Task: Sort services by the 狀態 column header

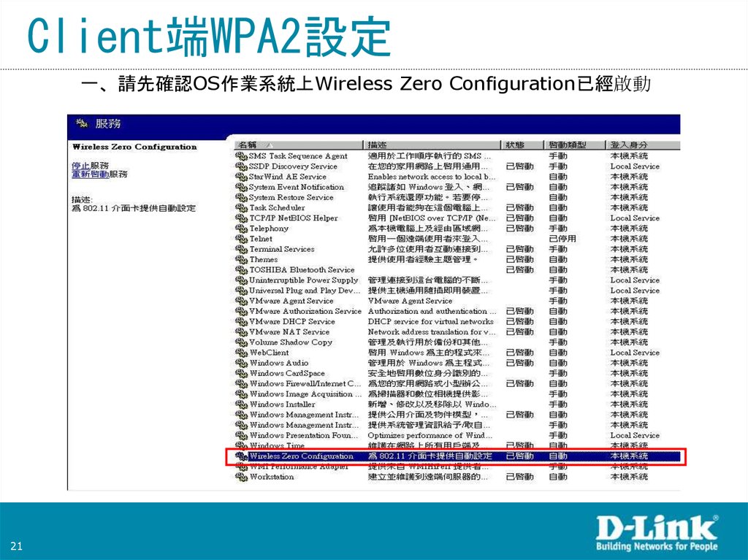Action: [522, 145]
